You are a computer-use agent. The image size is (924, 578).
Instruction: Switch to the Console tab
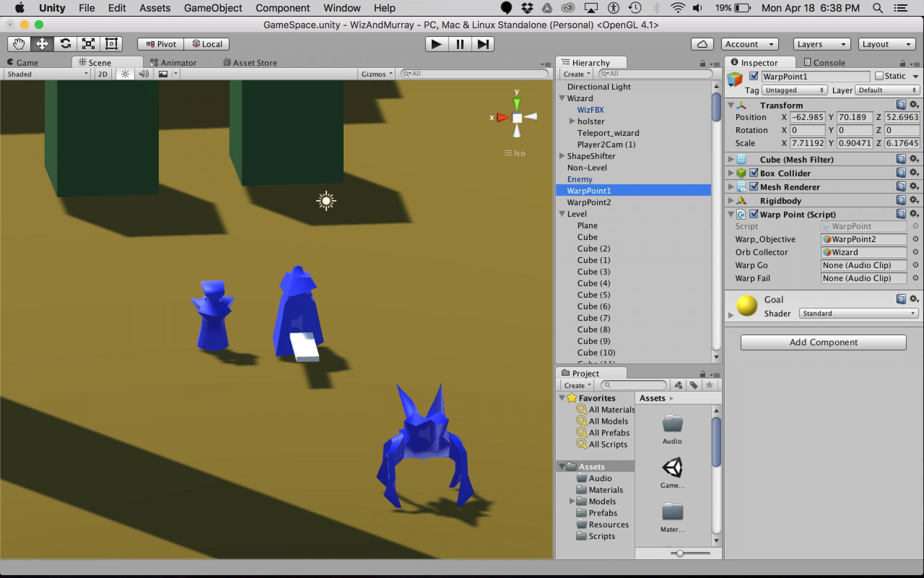(824, 63)
